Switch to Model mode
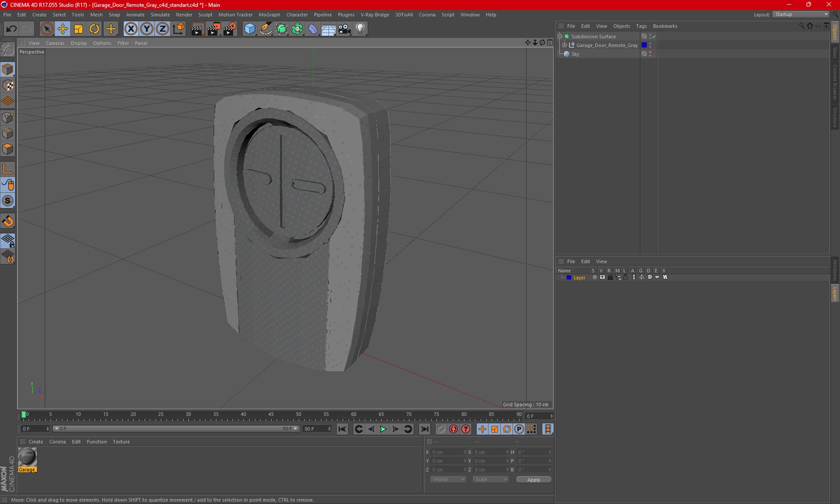 click(x=8, y=70)
